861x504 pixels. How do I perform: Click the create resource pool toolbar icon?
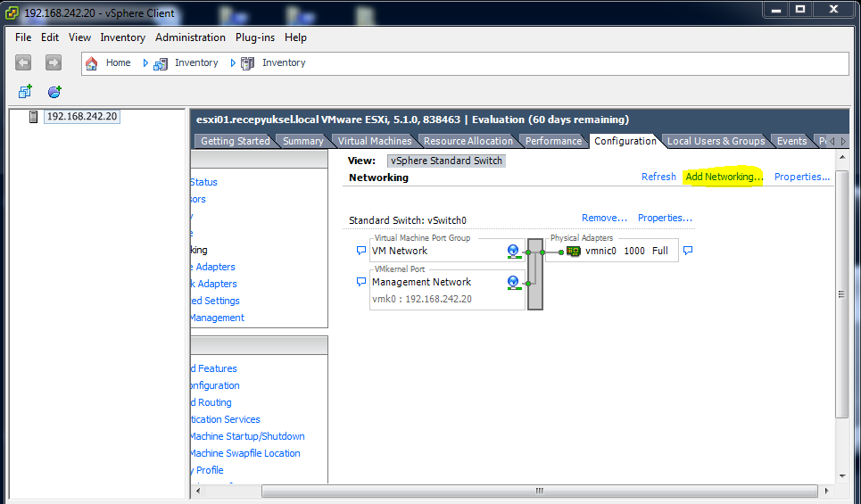pyautogui.click(x=54, y=91)
